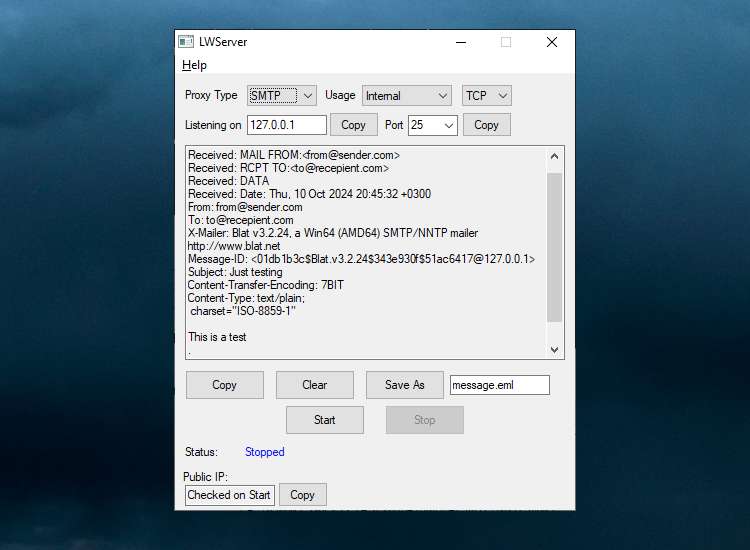This screenshot has width=750, height=550.
Task: Click the Checked on Start public IP field
Action: pyautogui.click(x=230, y=495)
